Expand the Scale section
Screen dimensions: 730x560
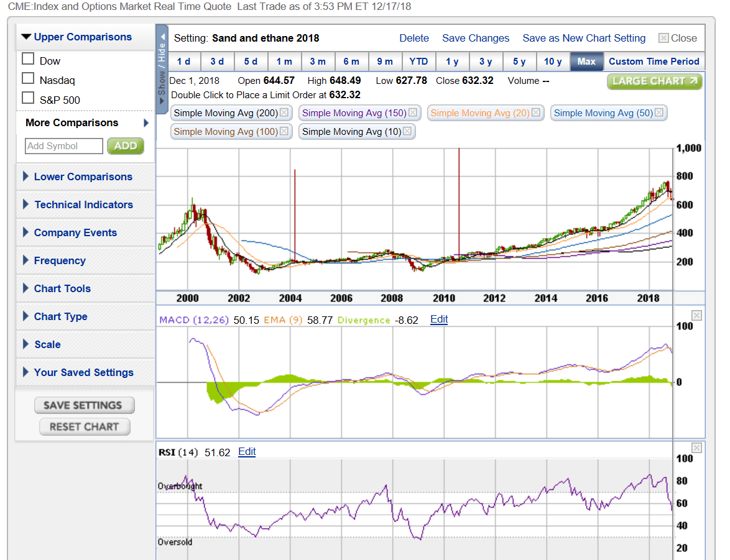click(x=42, y=344)
